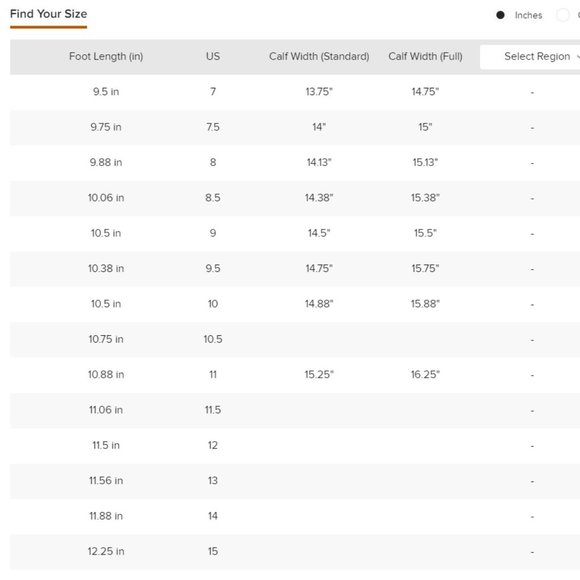580x580 pixels.
Task: Select the Inches radio button
Action: point(500,15)
